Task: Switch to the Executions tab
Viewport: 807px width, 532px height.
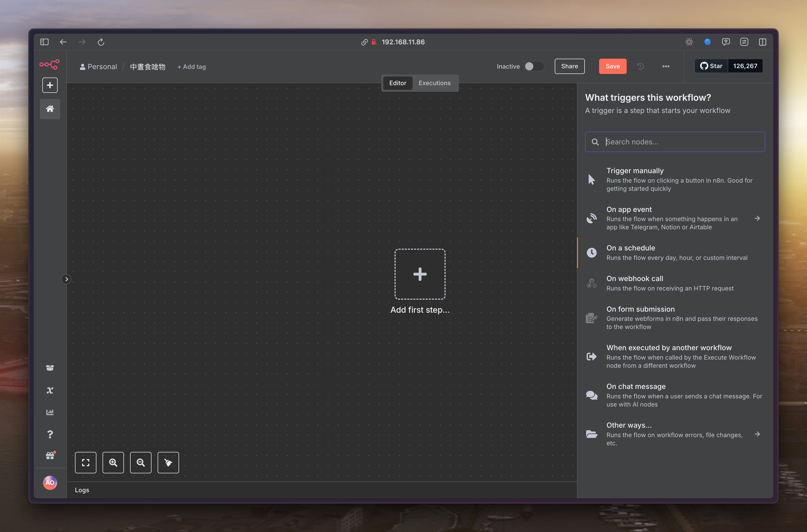Action: (x=434, y=83)
